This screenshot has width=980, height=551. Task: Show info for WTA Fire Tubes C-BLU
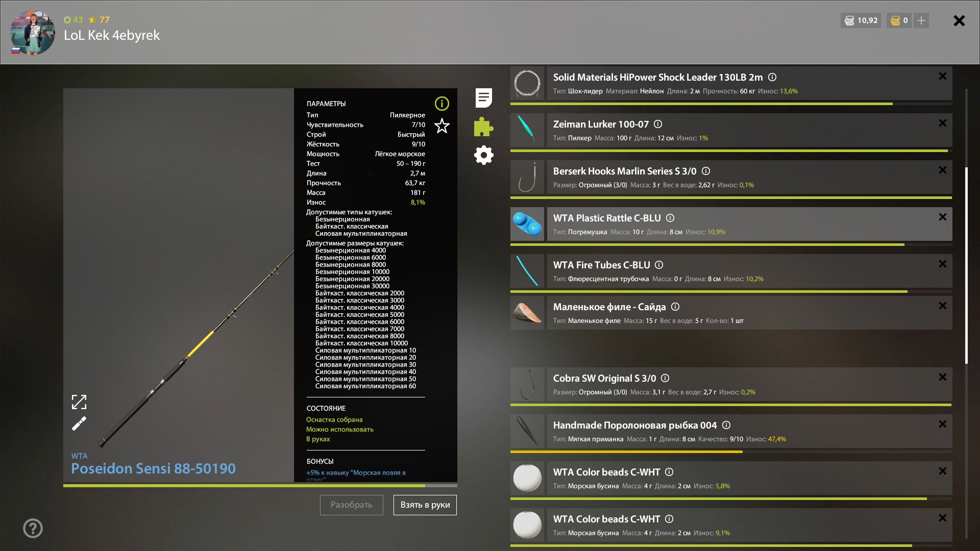click(659, 265)
